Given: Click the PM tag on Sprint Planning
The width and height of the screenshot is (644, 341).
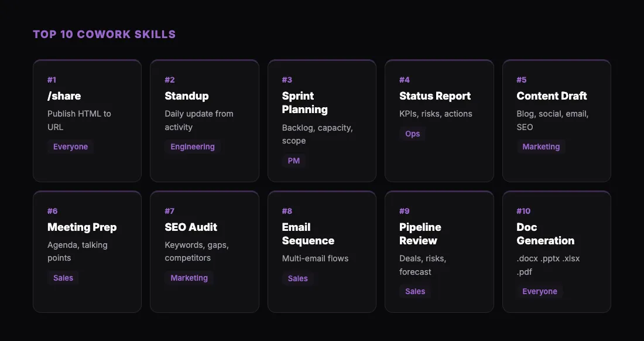Looking at the screenshot, I should tap(294, 161).
